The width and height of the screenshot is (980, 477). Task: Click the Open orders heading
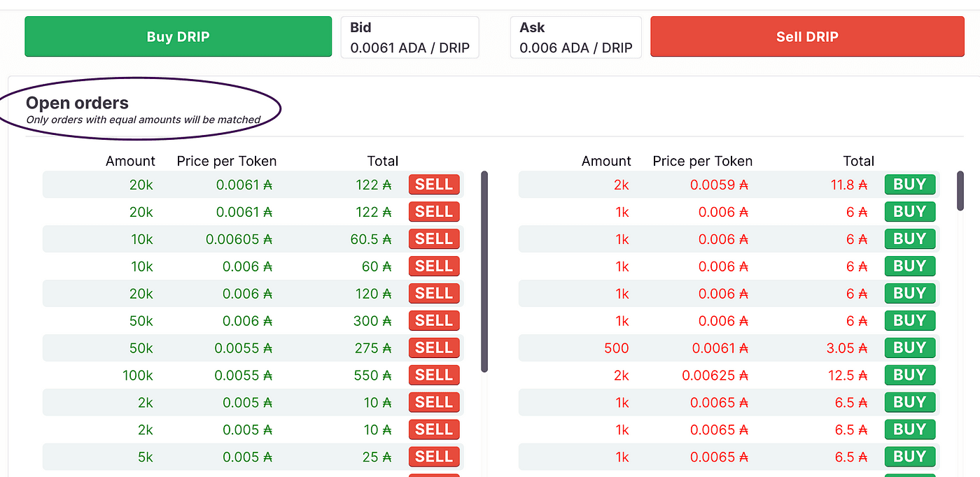[77, 103]
